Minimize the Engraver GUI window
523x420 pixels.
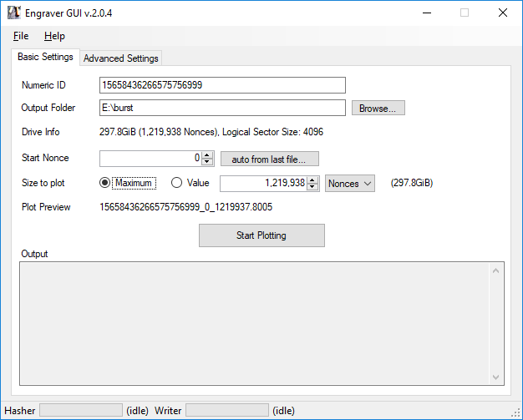pyautogui.click(x=427, y=13)
